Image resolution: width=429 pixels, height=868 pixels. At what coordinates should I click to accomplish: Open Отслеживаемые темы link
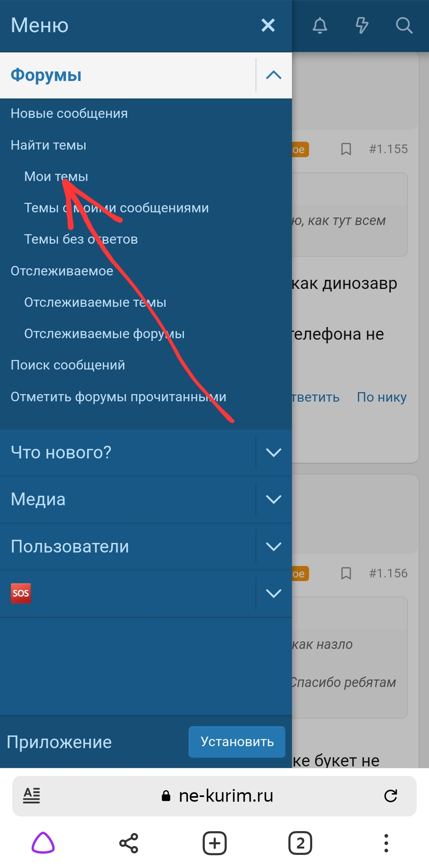(x=95, y=302)
